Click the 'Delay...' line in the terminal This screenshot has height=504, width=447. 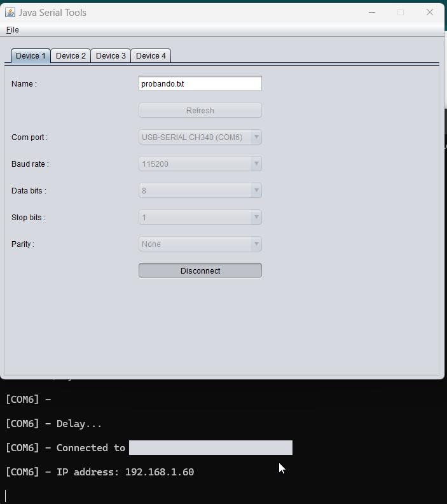pos(53,424)
